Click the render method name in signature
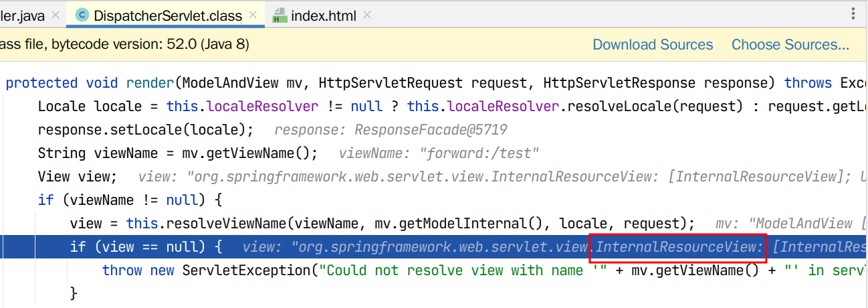The image size is (868, 308). click(150, 83)
